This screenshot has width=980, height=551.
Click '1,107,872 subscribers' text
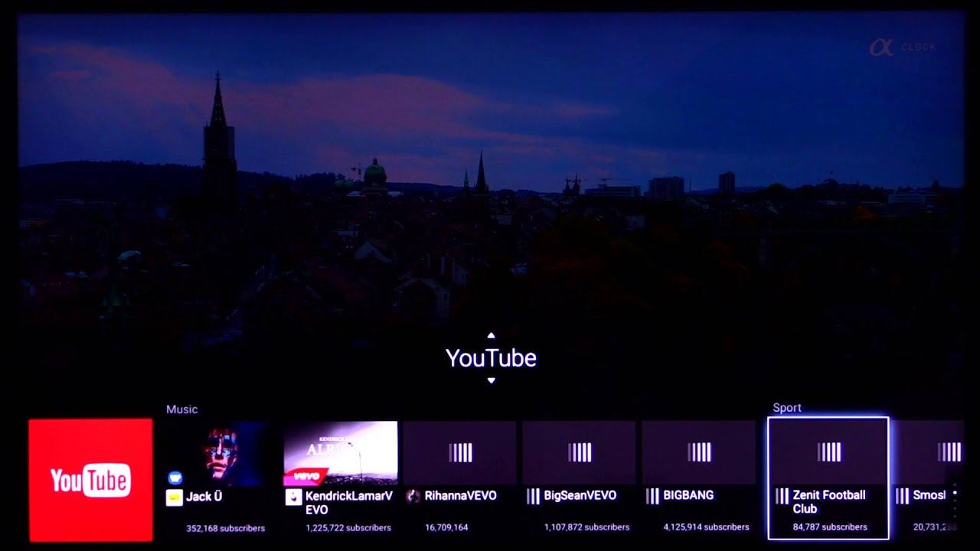click(587, 527)
